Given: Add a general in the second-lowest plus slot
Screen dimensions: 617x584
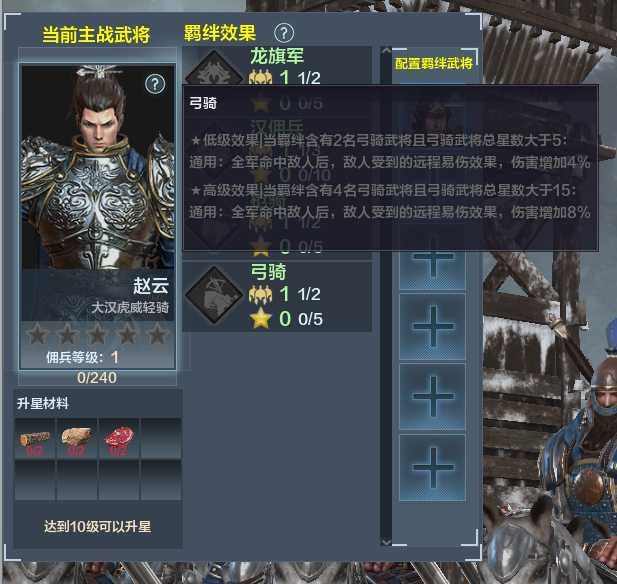Looking at the screenshot, I should 432,397.
